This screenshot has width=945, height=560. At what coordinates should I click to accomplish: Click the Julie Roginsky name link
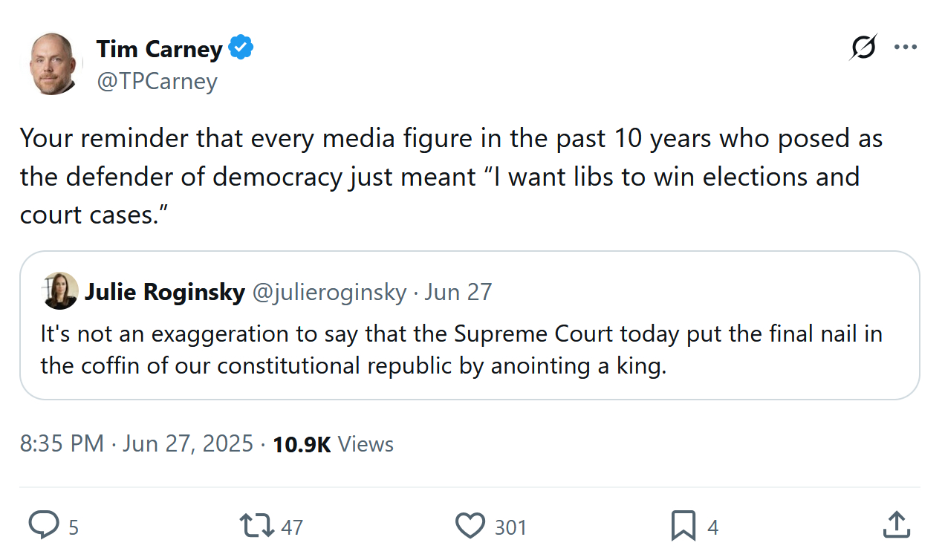[164, 292]
